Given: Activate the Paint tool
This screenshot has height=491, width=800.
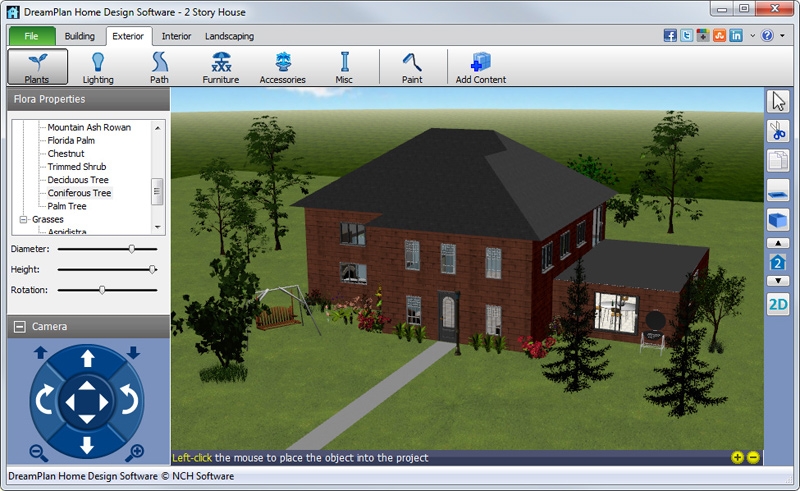Looking at the screenshot, I should 412,67.
